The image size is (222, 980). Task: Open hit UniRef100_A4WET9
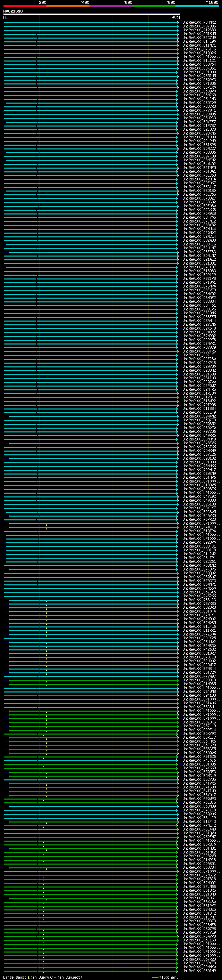click(x=199, y=527)
